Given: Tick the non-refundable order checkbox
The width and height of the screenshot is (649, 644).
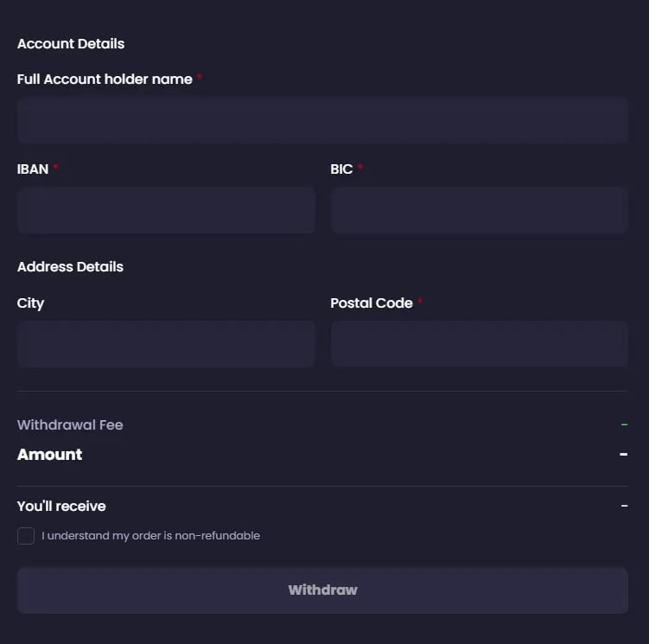Looking at the screenshot, I should click(26, 536).
